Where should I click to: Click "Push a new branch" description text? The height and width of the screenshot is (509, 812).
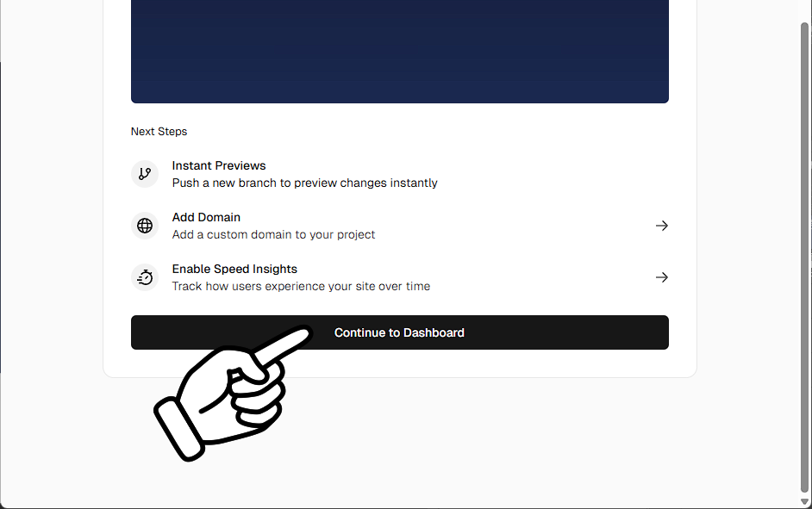click(304, 183)
